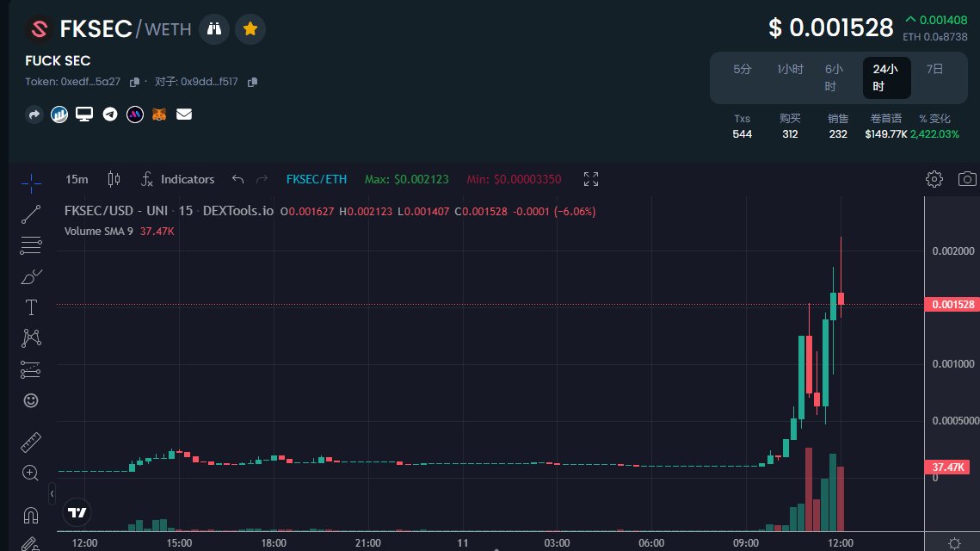Image resolution: width=980 pixels, height=551 pixels.
Task: Open the time axis settings gear
Action: tap(954, 543)
